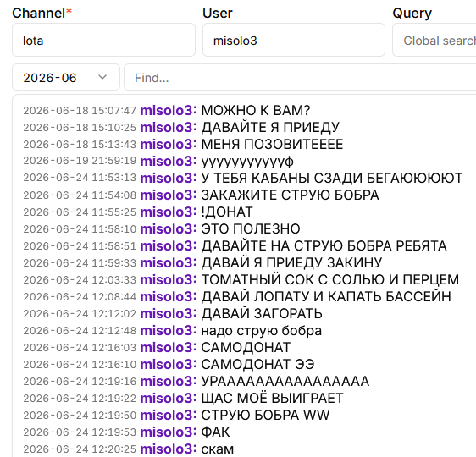This screenshot has height=457, width=476.
Task: Click timestamp 2026-06-18 15:07:47
Action: click(80, 110)
